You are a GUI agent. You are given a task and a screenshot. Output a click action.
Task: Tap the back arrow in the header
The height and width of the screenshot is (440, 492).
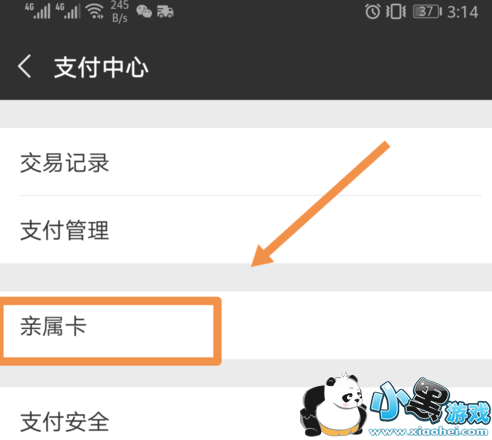point(24,66)
